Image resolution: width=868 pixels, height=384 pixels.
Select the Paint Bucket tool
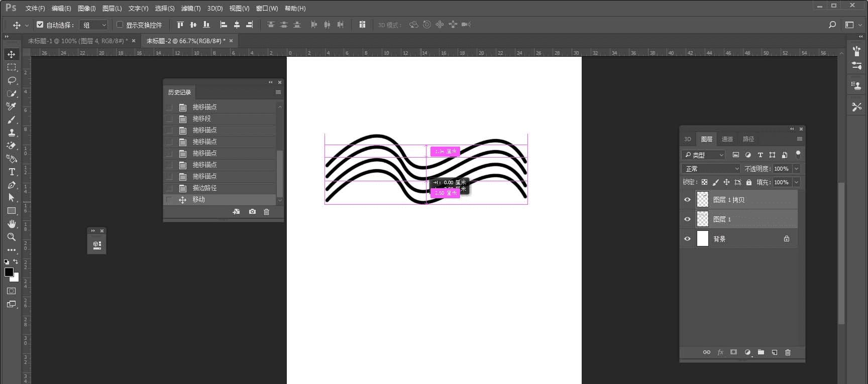(12, 159)
